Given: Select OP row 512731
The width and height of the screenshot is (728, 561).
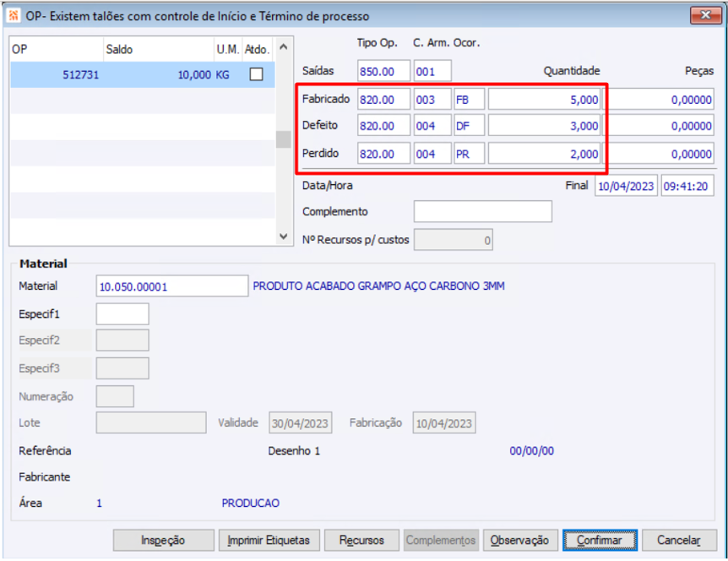Looking at the screenshot, I should pos(143,74).
